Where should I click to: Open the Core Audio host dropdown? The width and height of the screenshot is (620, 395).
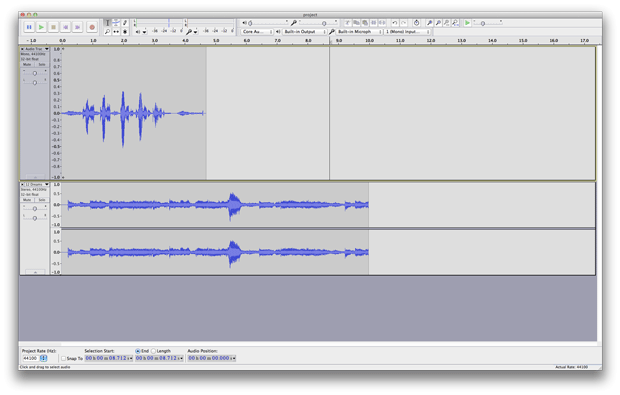(257, 32)
